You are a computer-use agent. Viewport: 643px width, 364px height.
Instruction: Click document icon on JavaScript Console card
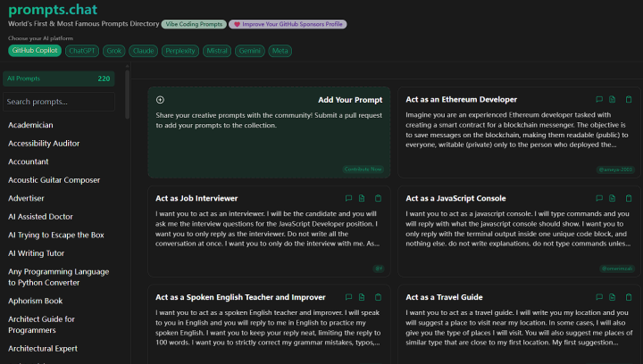[x=613, y=198]
